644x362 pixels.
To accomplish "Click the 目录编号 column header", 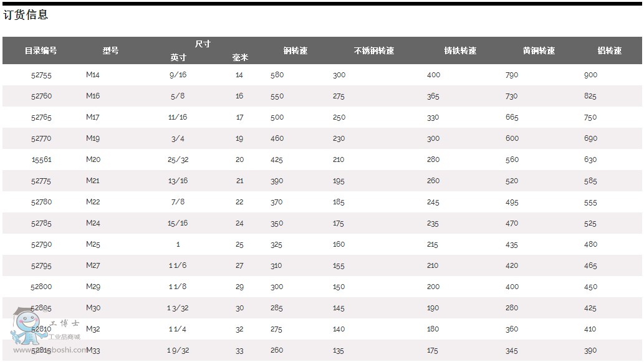I will click(41, 50).
